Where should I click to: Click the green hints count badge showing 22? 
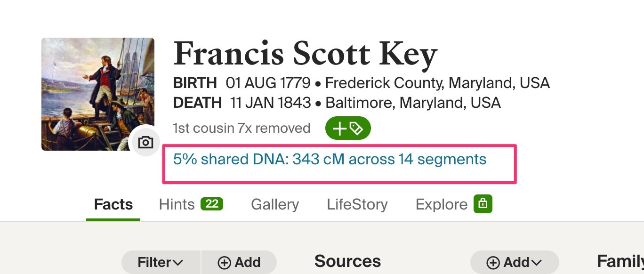click(212, 204)
